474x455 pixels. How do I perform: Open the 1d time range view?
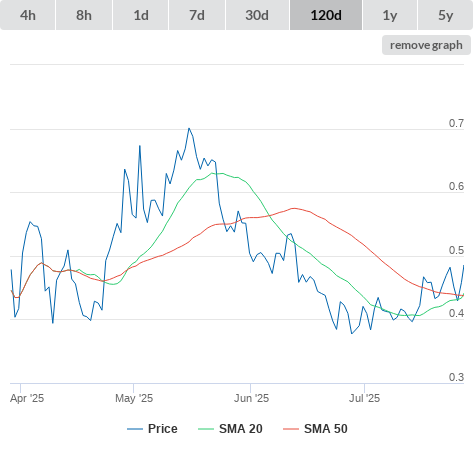(x=141, y=15)
